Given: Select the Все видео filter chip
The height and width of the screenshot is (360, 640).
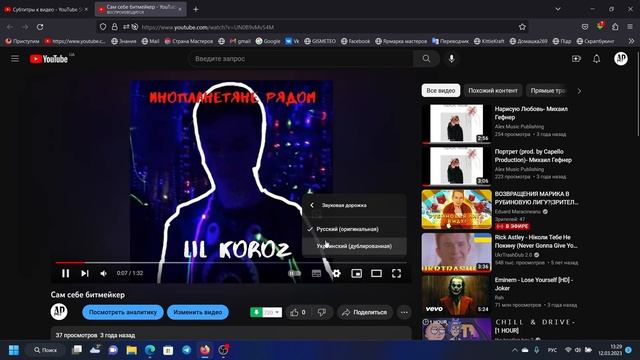Looking at the screenshot, I should pyautogui.click(x=441, y=91).
